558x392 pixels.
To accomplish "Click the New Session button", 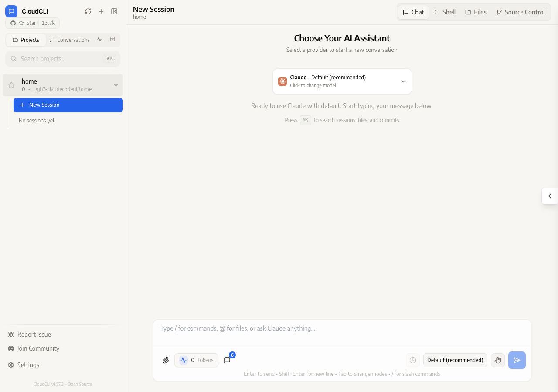I will 68,105.
